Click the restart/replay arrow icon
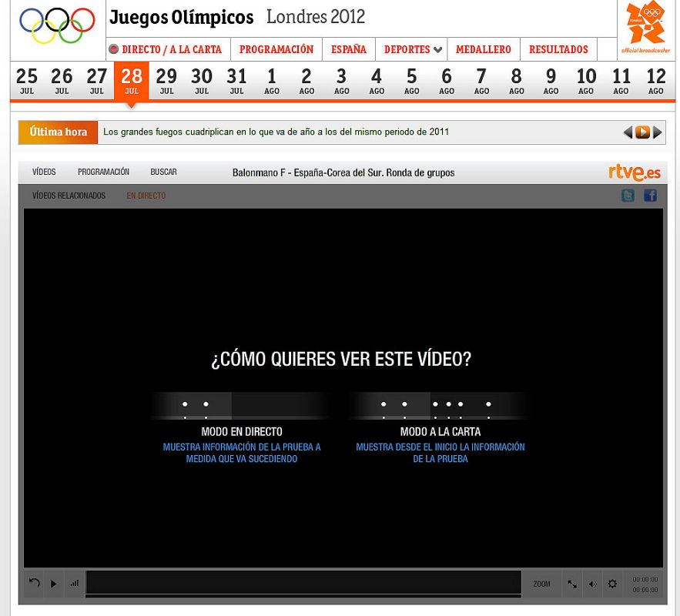The width and height of the screenshot is (680, 616). click(35, 583)
